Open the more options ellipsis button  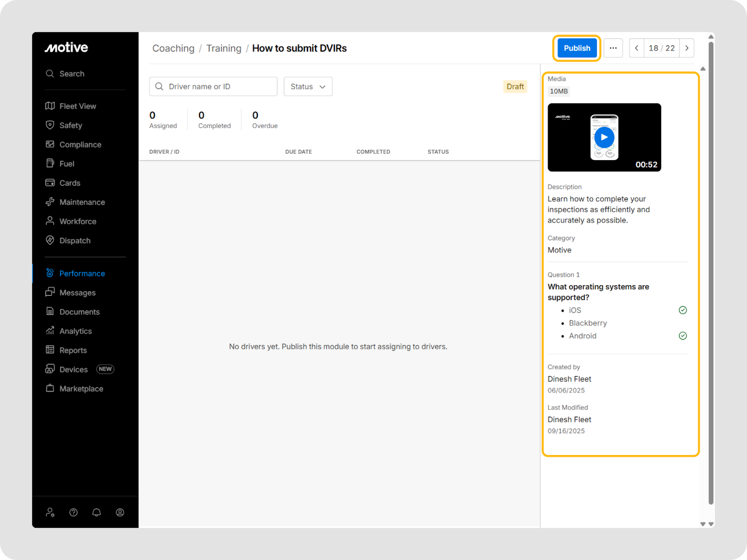tap(613, 48)
